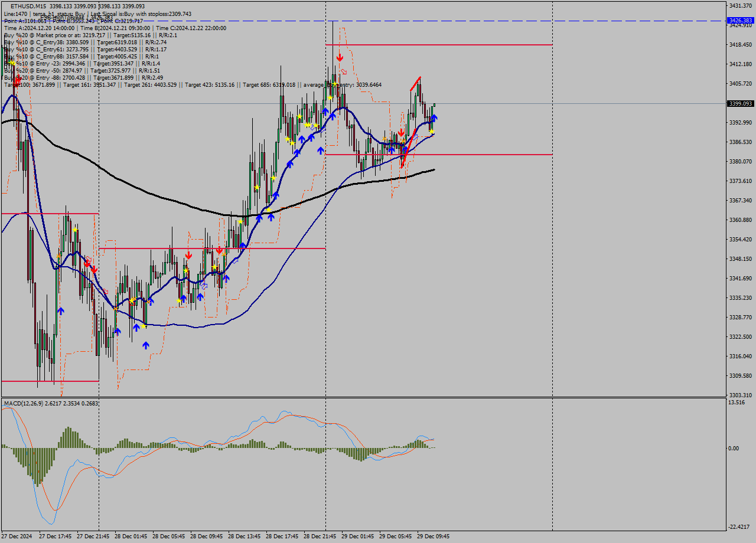
Task: Click the '27 Dec 21:45' time label
Action: [93, 537]
